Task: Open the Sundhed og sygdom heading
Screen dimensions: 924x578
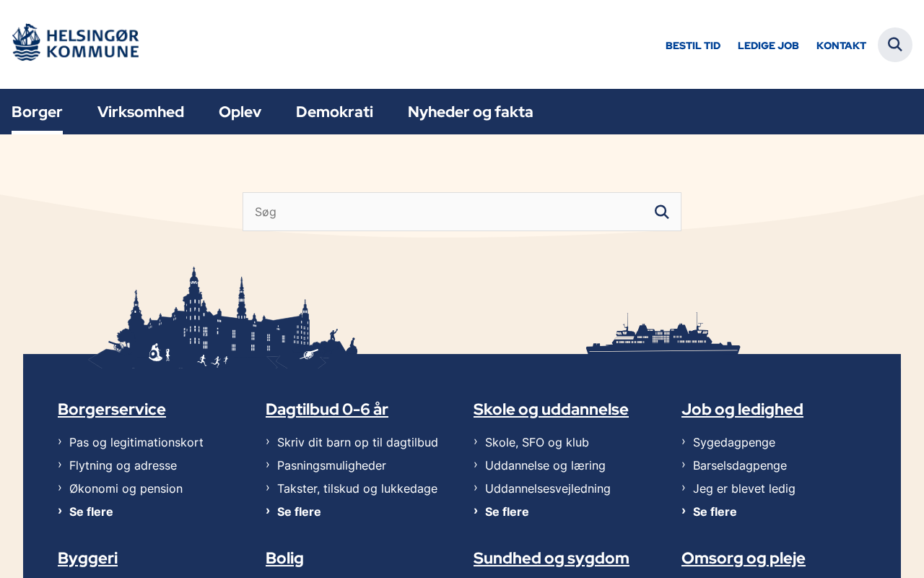Action: coord(552,558)
